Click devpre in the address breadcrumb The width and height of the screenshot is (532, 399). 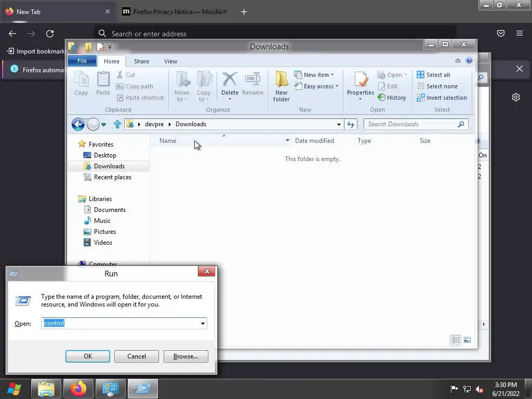154,124
